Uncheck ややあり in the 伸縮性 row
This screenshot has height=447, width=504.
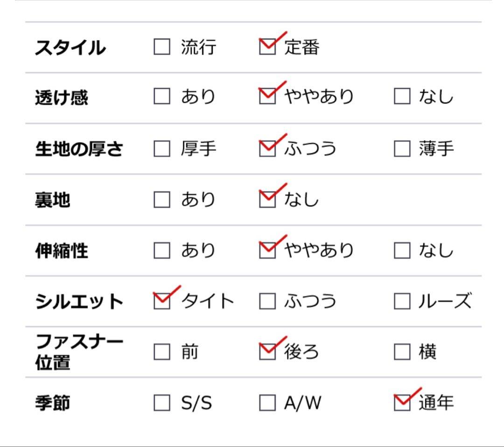tap(267, 251)
